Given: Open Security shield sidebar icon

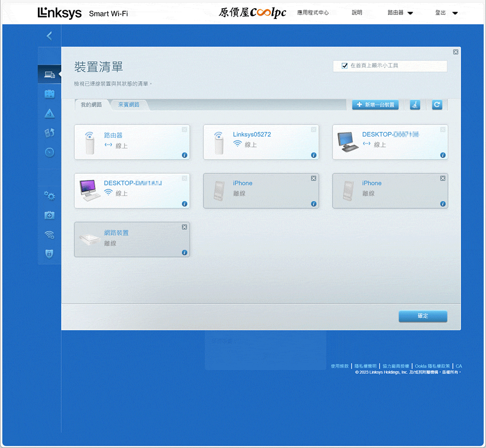Looking at the screenshot, I should tap(49, 254).
